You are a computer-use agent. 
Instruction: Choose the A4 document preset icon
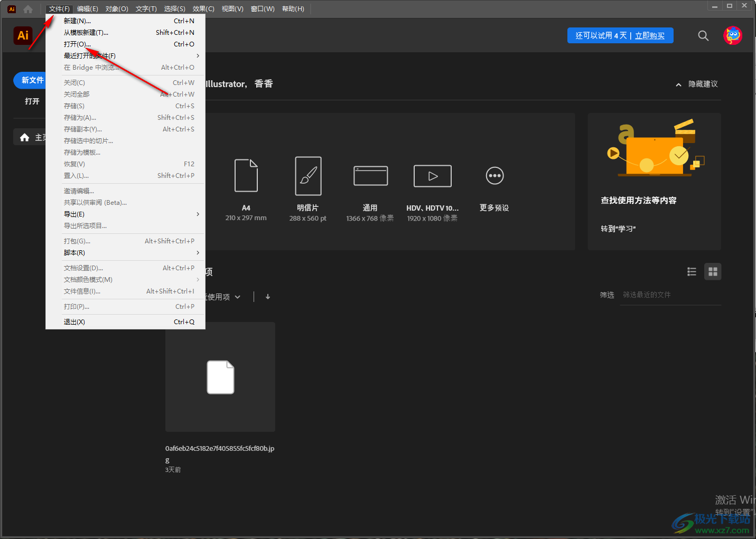click(246, 175)
